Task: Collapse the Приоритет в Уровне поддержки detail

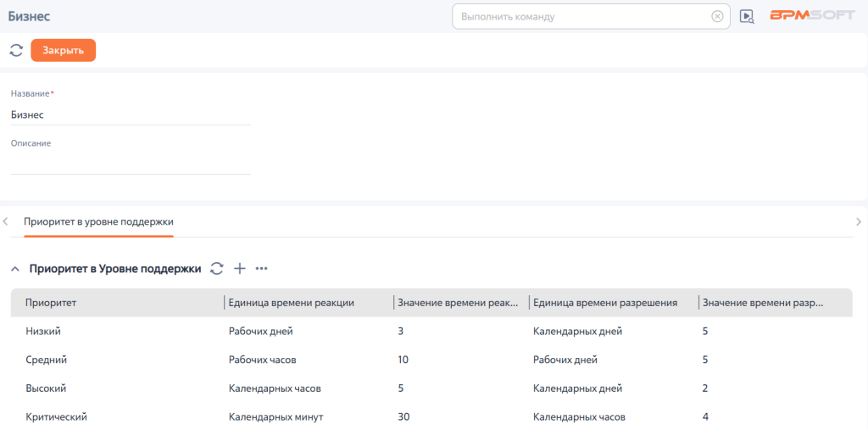Action: pos(15,270)
